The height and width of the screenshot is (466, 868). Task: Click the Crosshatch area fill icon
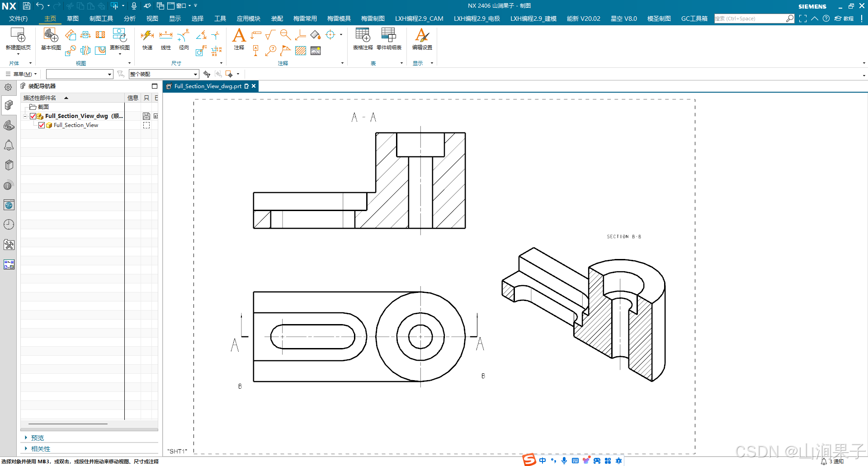301,50
